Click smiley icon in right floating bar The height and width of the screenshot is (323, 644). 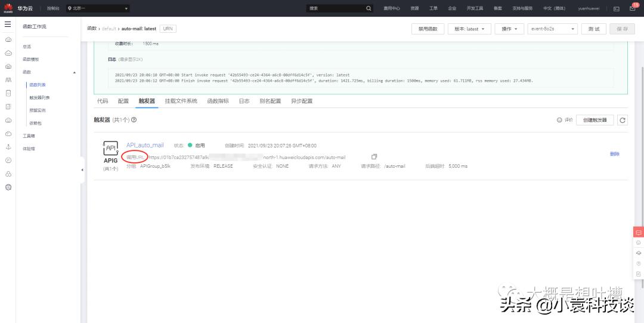point(638,243)
